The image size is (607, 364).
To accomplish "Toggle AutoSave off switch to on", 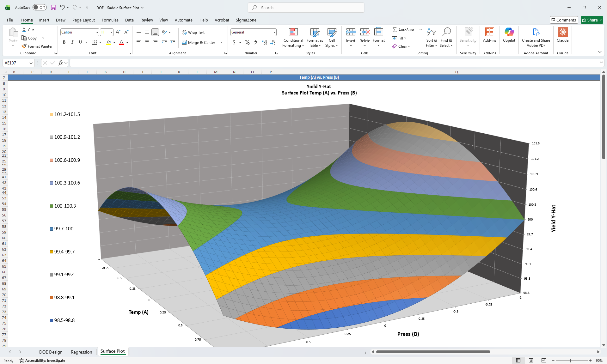I will click(39, 7).
